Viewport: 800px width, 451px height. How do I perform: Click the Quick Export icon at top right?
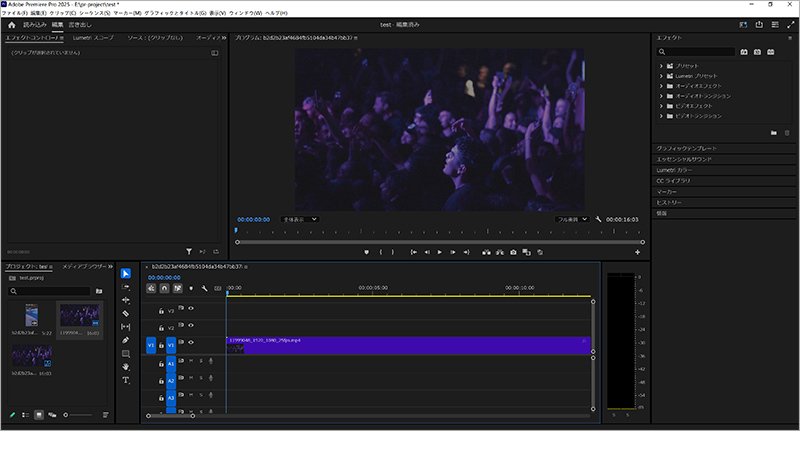pos(759,24)
